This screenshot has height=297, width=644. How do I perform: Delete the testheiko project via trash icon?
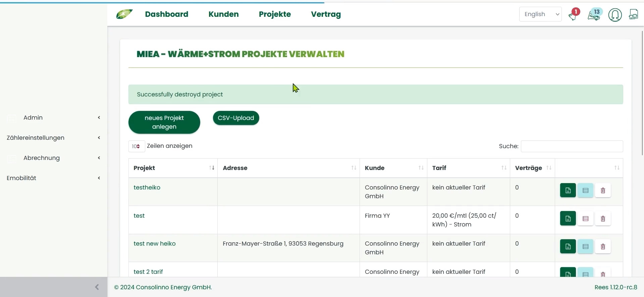point(603,190)
